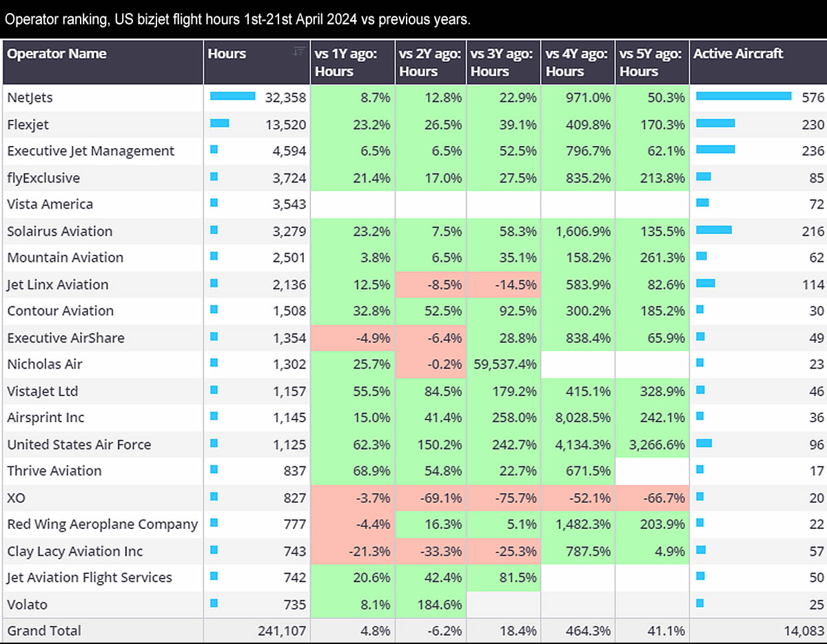Select the NetJets hours data bar
827x644 pixels.
232,97
